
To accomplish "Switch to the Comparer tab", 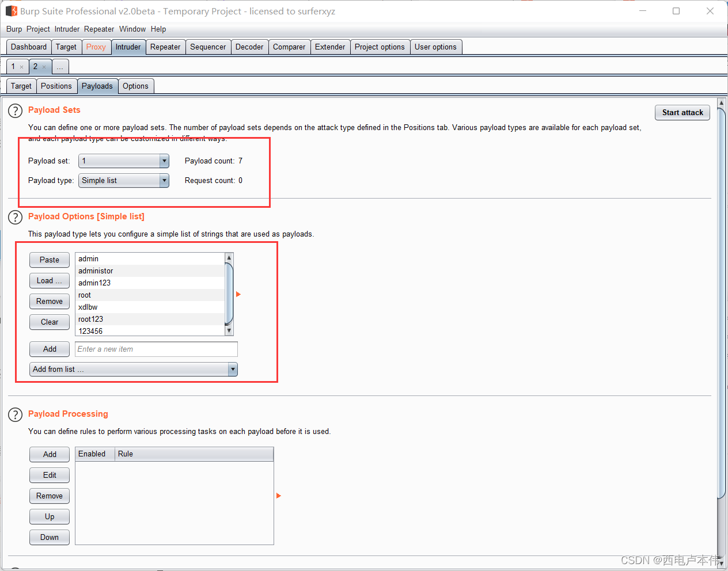I will [x=289, y=47].
